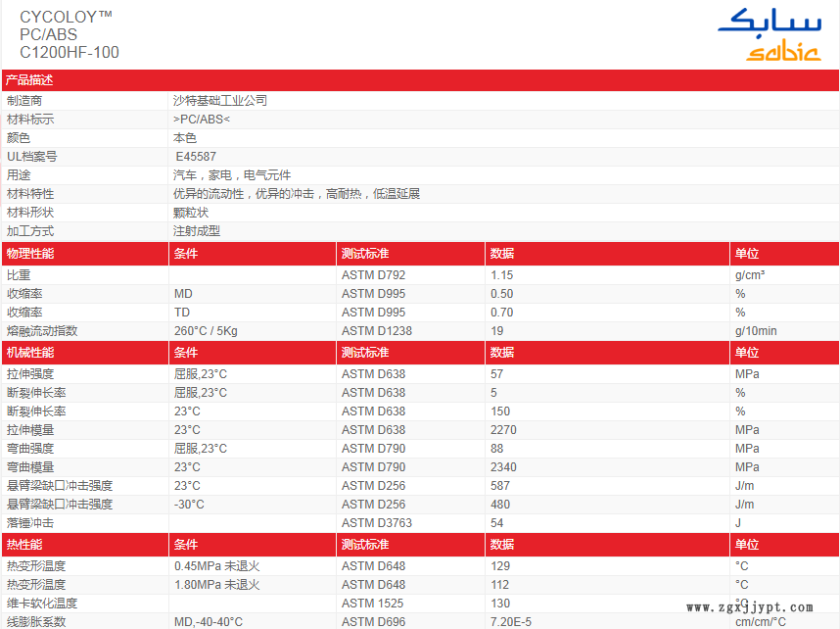
Task: Click the 颜色 row label
Action: click(19, 138)
